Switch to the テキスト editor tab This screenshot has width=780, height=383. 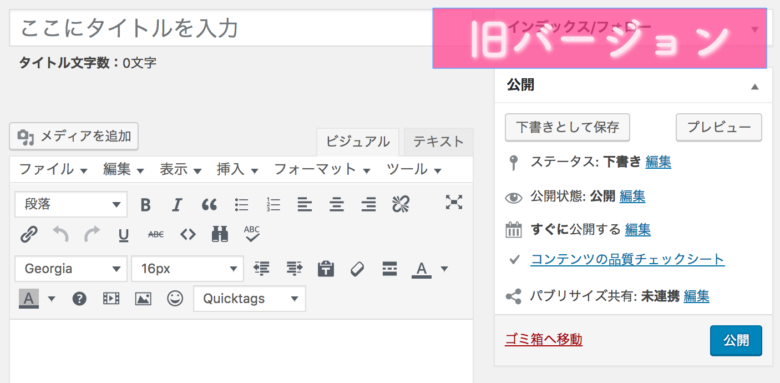(438, 142)
